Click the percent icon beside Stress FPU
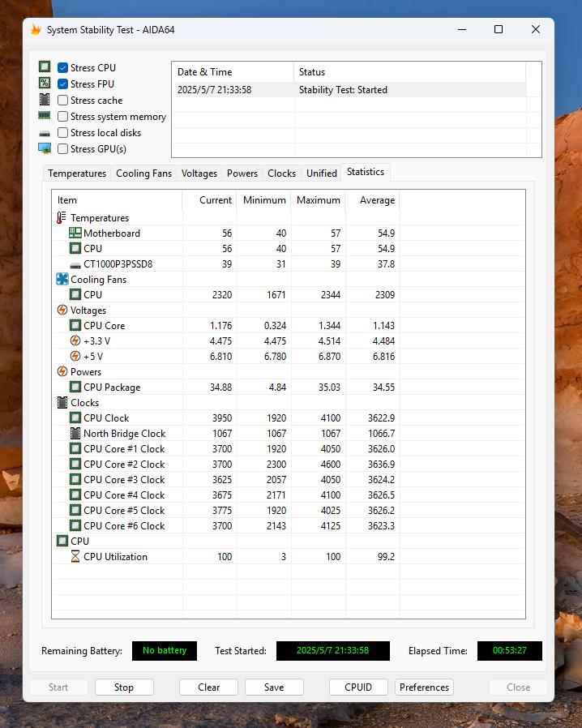 [45, 84]
